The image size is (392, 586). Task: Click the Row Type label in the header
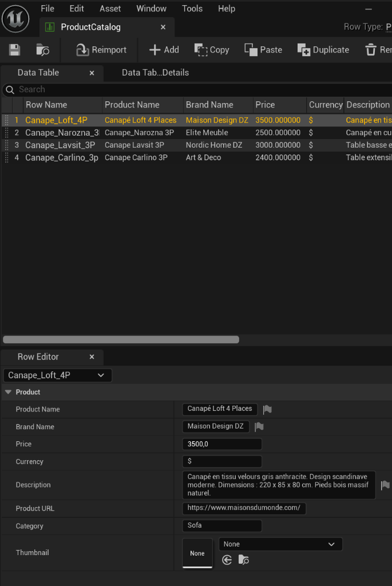[363, 27]
